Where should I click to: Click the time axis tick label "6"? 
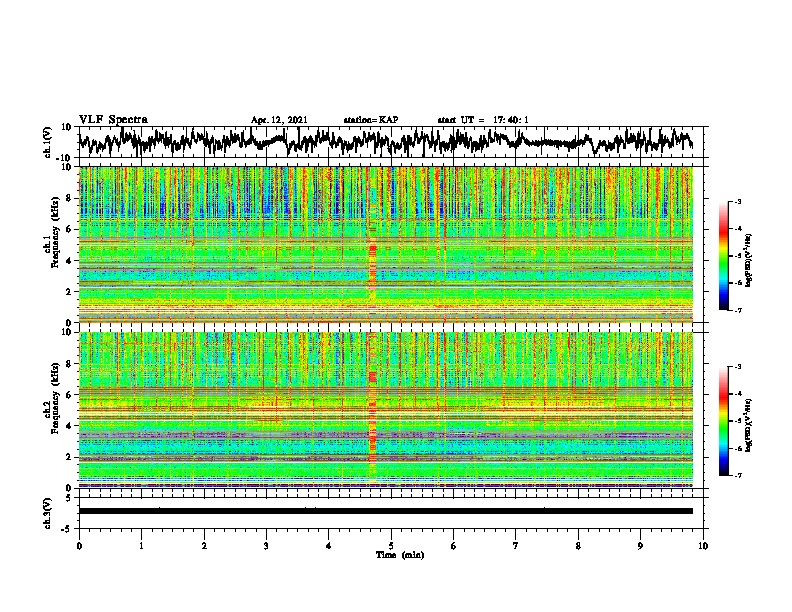pos(454,546)
